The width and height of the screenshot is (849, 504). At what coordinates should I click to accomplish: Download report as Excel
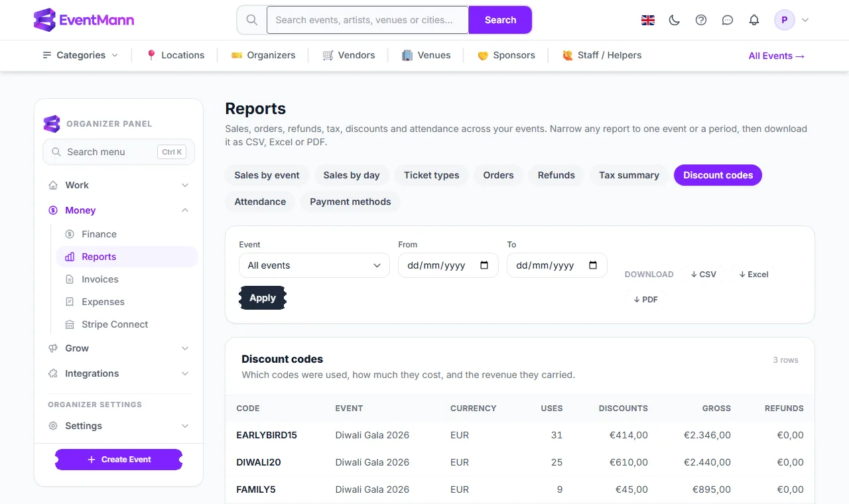coord(753,274)
